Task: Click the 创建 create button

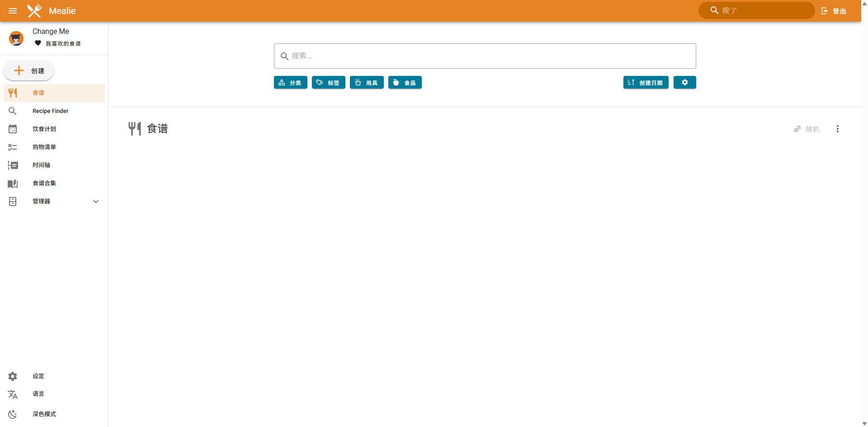Action: pyautogui.click(x=29, y=70)
